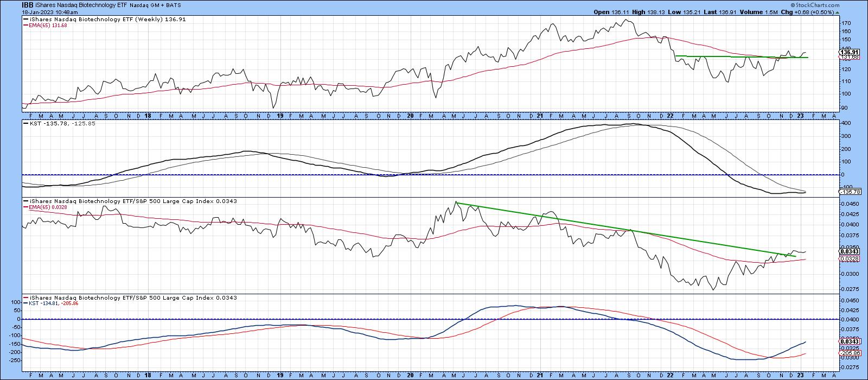Click the 90 label on the price axis

(845, 108)
